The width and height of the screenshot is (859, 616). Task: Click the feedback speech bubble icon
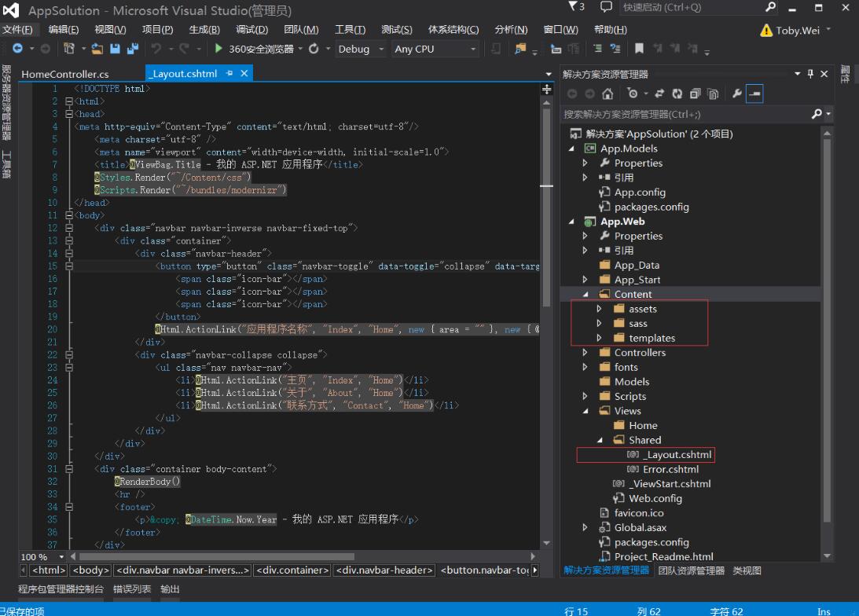pos(606,7)
